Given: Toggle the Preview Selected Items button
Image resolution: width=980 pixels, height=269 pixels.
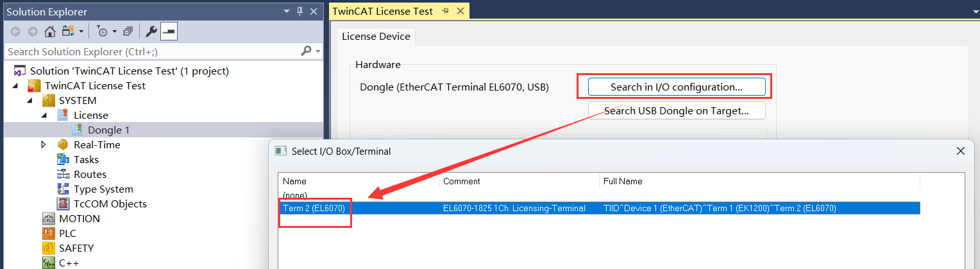Looking at the screenshot, I should click(x=169, y=31).
